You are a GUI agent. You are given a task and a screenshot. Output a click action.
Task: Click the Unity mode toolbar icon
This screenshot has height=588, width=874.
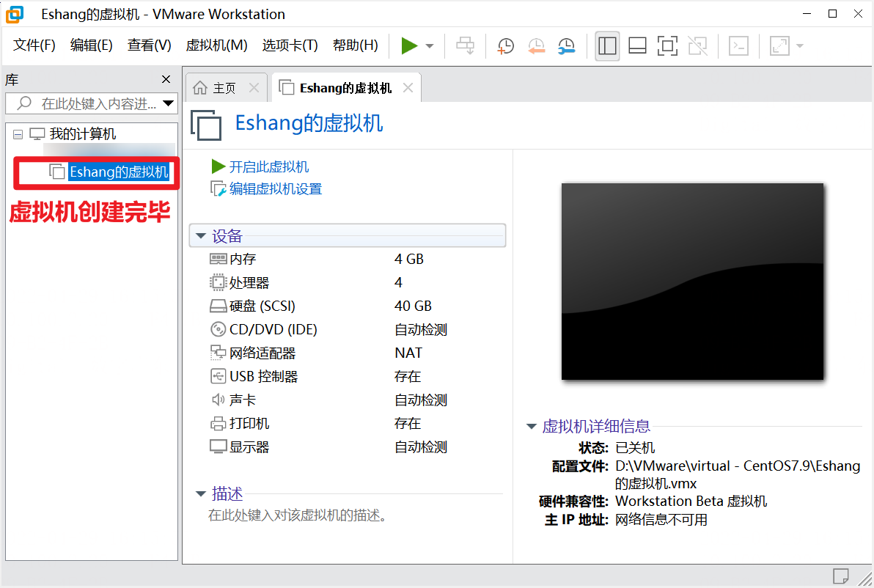coord(697,45)
